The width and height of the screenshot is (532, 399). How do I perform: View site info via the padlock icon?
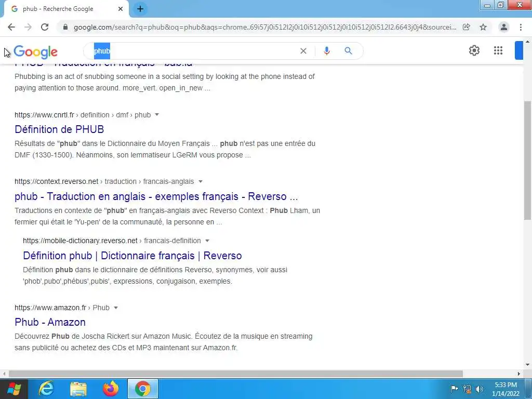[x=65, y=27]
